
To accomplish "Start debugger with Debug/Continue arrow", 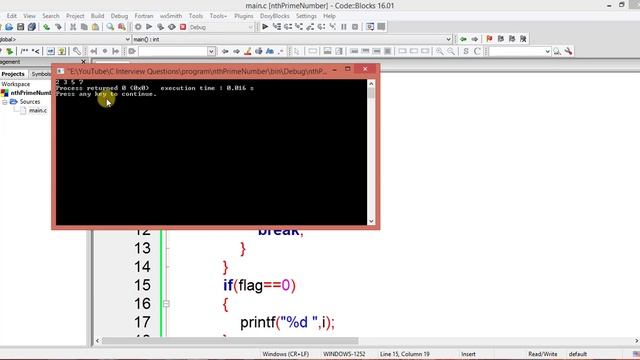I will [x=265, y=27].
